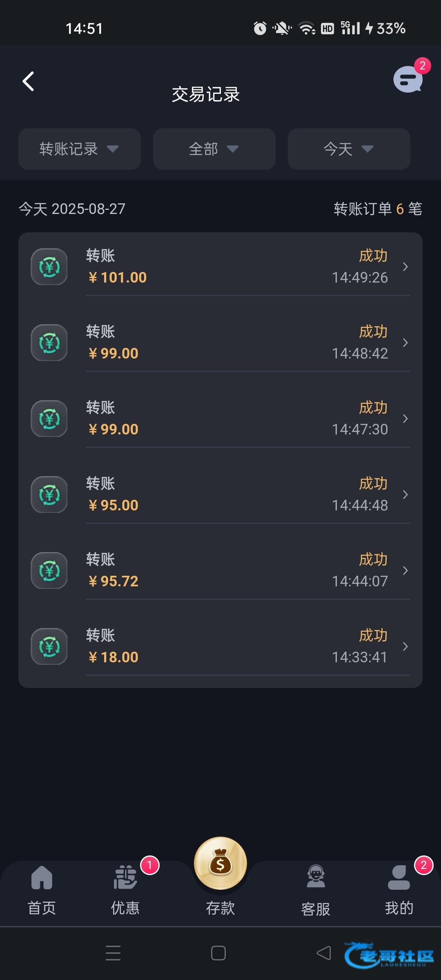Open the messages chat bubble icon

click(x=408, y=79)
